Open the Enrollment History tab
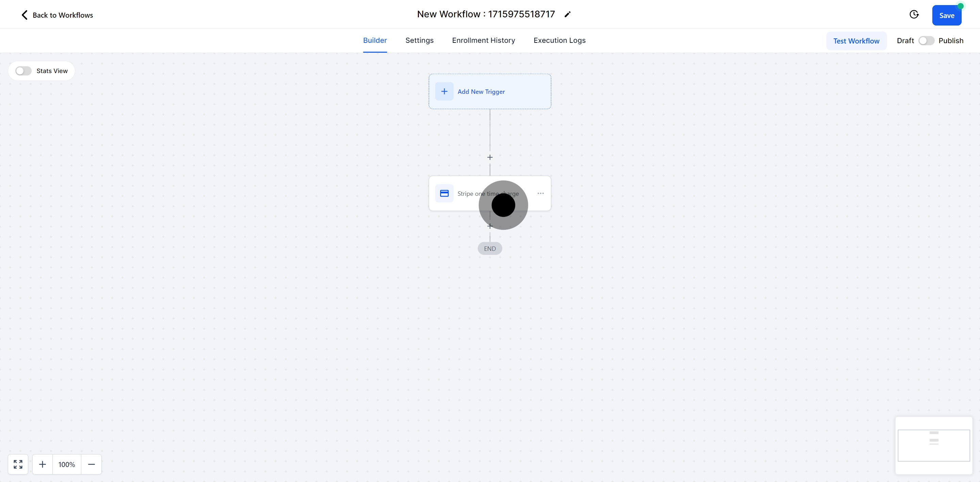 point(483,40)
